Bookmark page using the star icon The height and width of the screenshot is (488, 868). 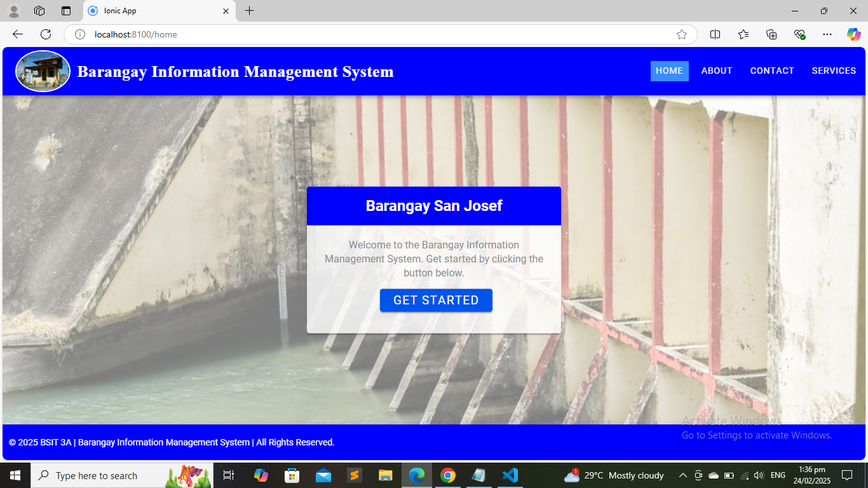click(x=682, y=34)
